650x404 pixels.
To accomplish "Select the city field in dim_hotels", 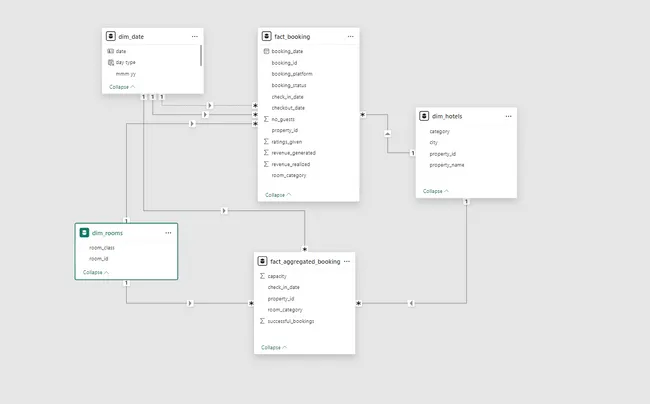I will click(434, 142).
